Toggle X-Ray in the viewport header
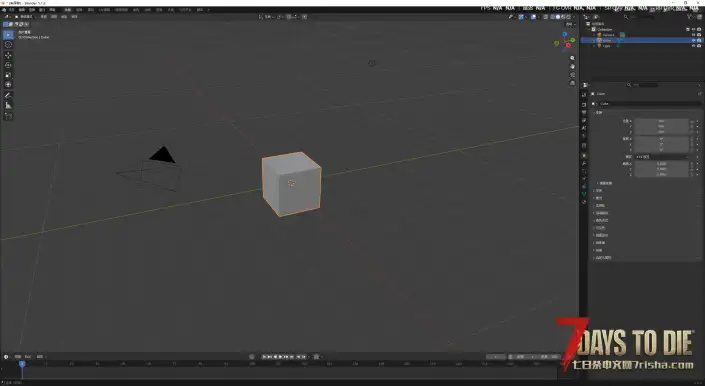This screenshot has width=705, height=386. pos(545,17)
